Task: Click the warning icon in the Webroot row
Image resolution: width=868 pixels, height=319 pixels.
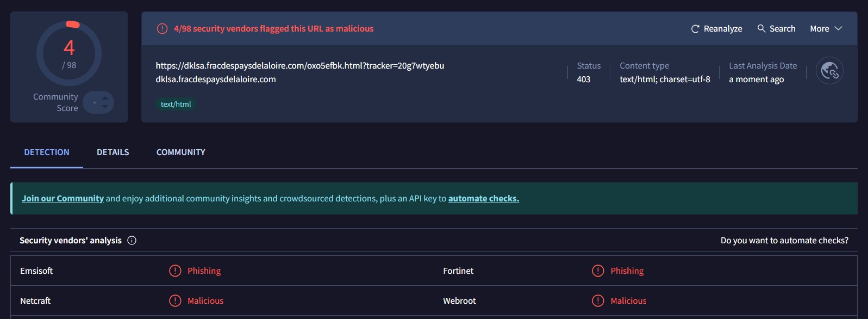Action: pyautogui.click(x=598, y=301)
